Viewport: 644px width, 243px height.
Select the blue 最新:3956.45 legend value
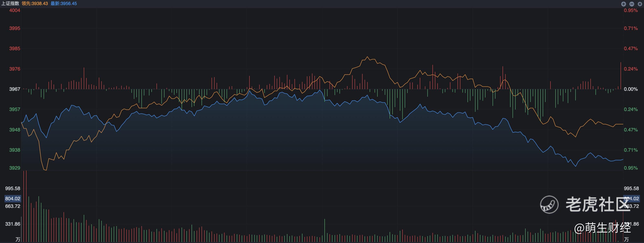(64, 3)
